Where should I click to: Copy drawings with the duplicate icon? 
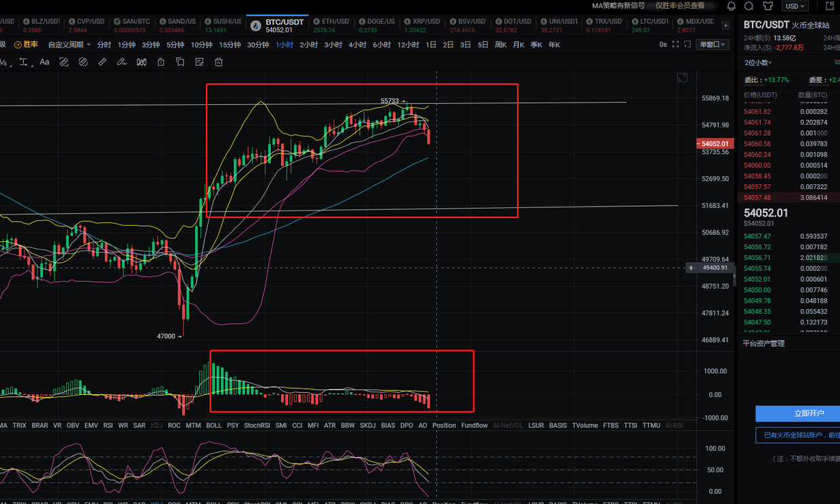pos(180,62)
